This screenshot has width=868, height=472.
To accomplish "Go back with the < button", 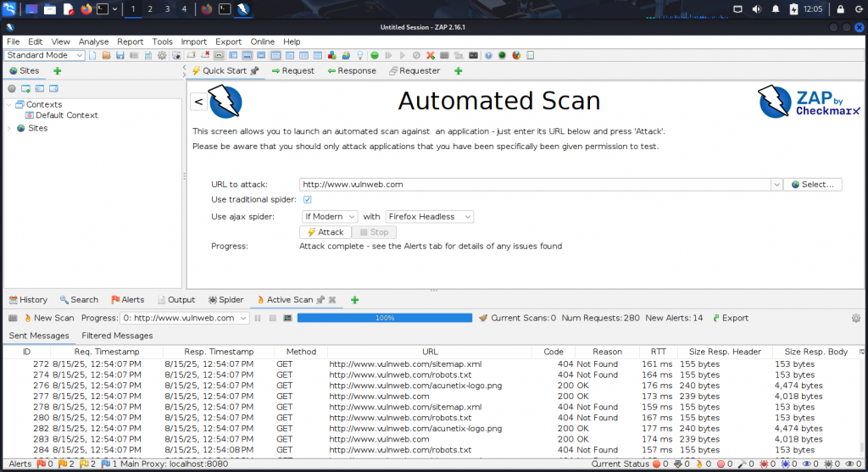I will 198,102.
